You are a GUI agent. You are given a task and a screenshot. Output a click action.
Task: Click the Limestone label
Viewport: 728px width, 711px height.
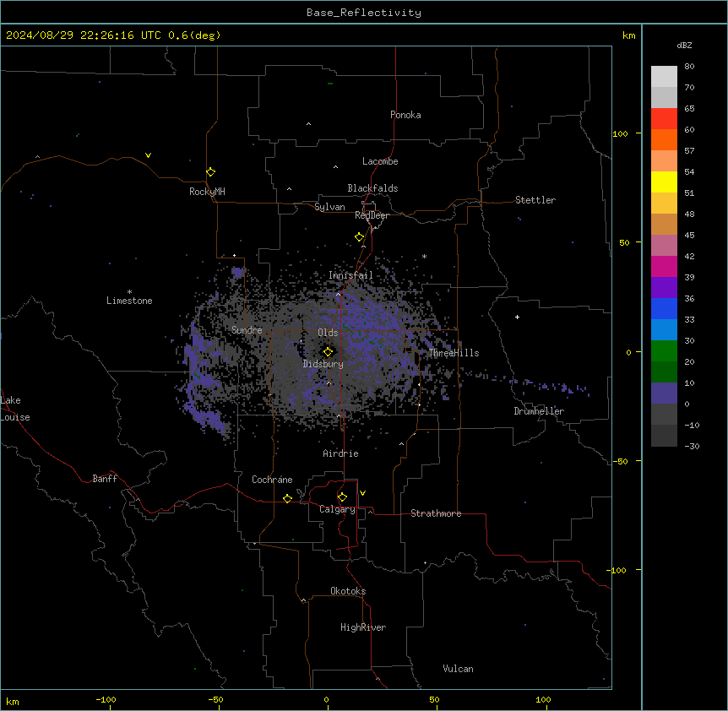(129, 301)
